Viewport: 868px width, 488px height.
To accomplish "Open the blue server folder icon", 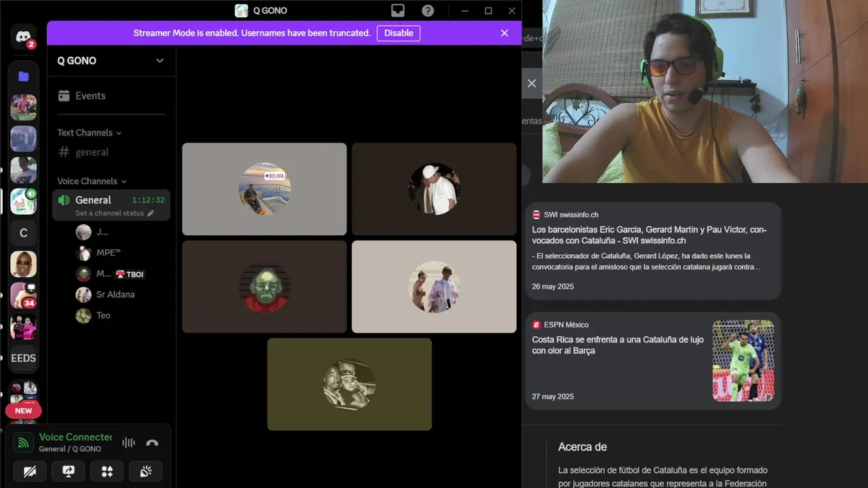I will [24, 77].
